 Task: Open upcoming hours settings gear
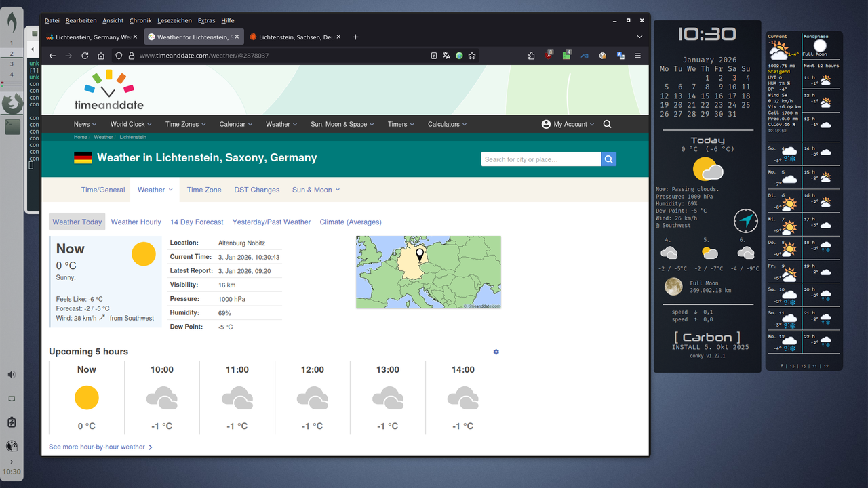click(x=496, y=352)
